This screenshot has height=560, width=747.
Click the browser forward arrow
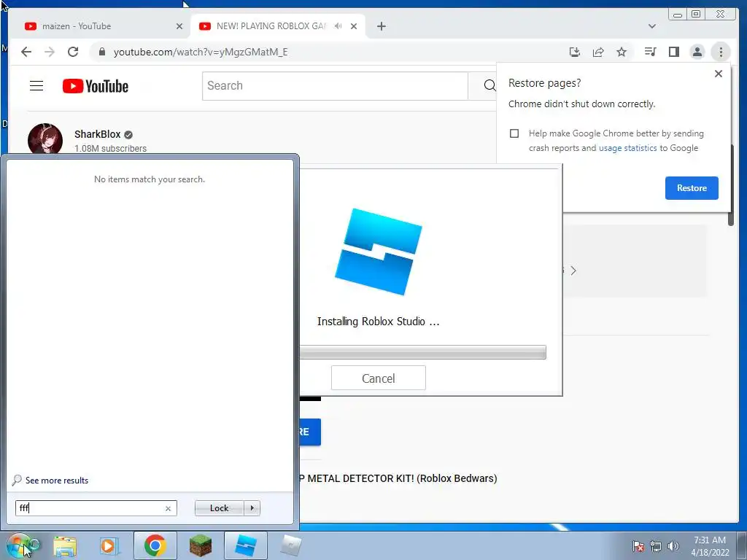tap(50, 52)
